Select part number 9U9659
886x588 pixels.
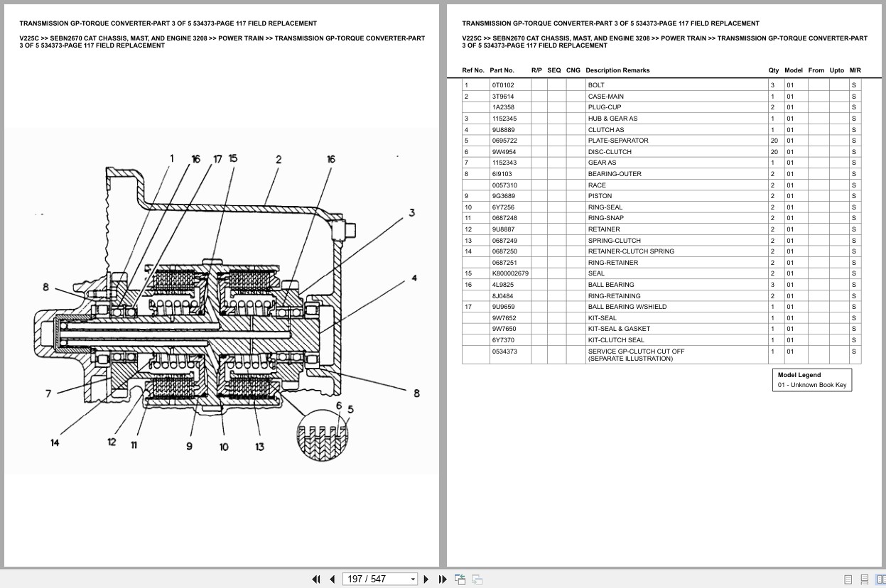[x=503, y=307]
